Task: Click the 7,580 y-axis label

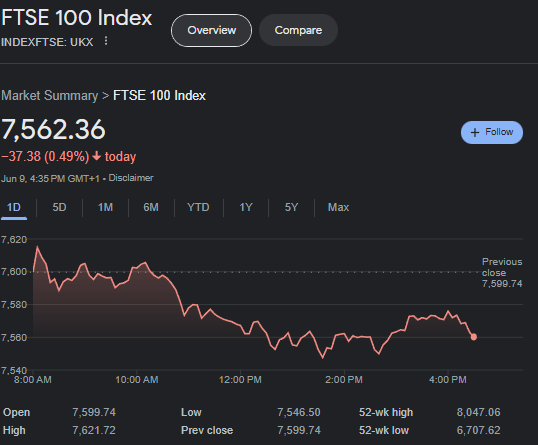Action: 14,305
